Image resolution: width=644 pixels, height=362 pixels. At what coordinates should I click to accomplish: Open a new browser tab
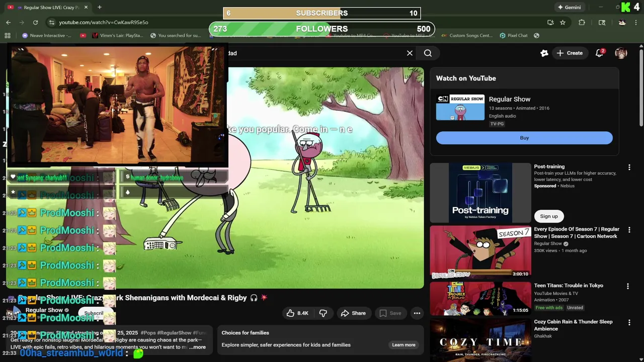pos(99,7)
